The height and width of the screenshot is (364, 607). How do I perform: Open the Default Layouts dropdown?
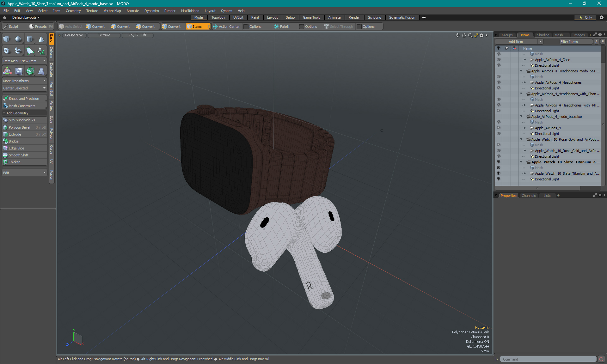pos(26,17)
